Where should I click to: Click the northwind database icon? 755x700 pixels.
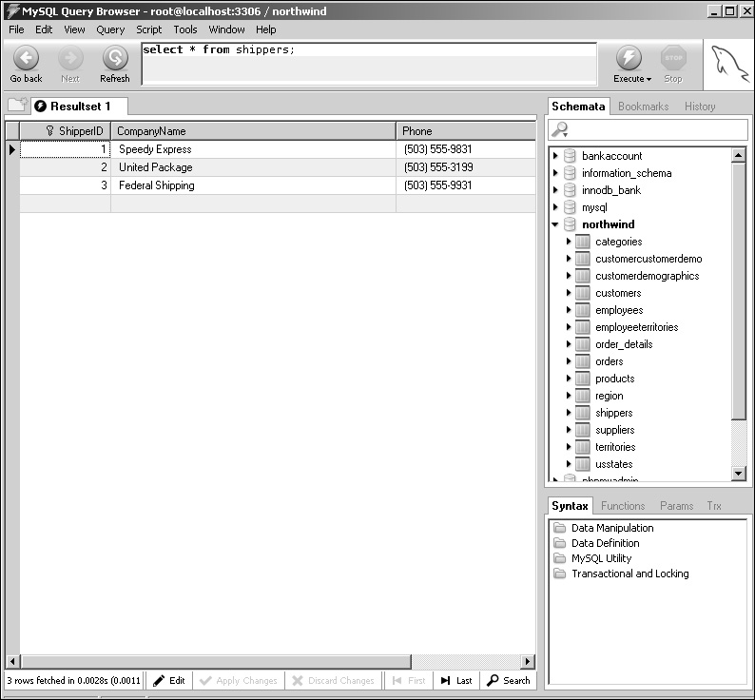(570, 224)
